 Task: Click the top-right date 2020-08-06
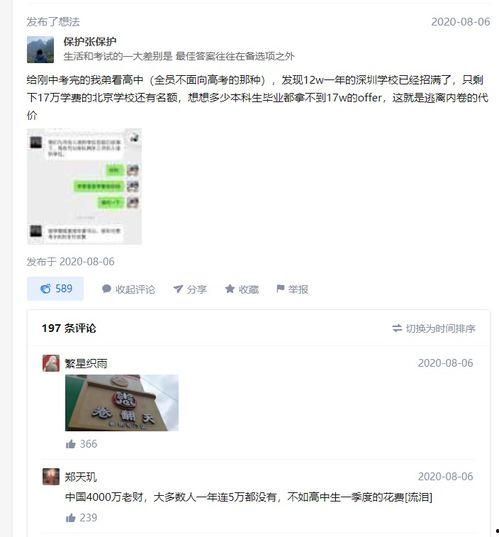coord(461,22)
